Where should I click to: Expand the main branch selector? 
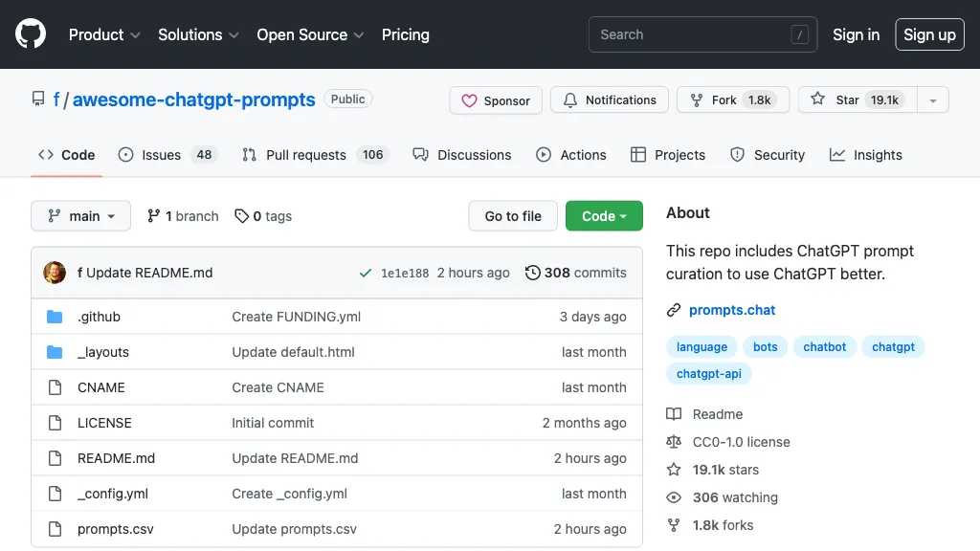pos(80,216)
